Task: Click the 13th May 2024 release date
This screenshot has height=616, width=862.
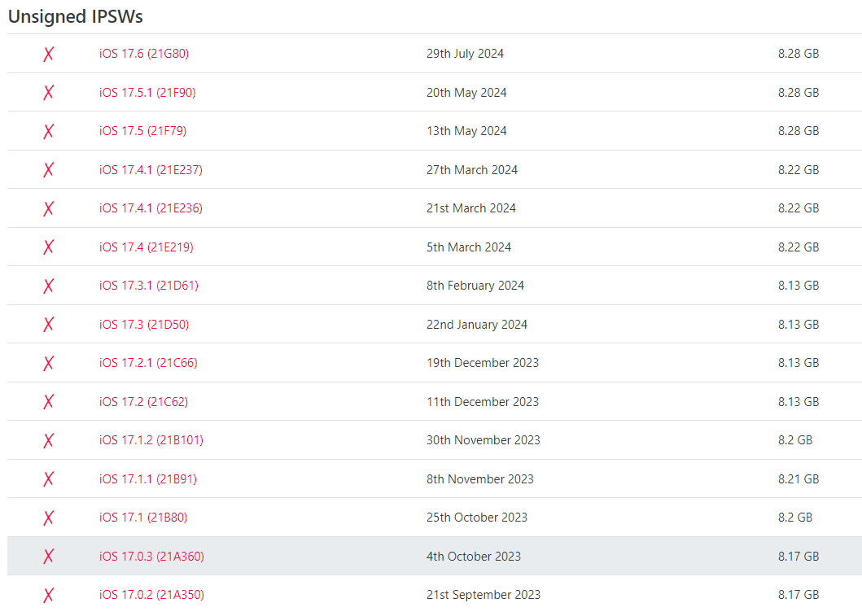Action: (466, 131)
